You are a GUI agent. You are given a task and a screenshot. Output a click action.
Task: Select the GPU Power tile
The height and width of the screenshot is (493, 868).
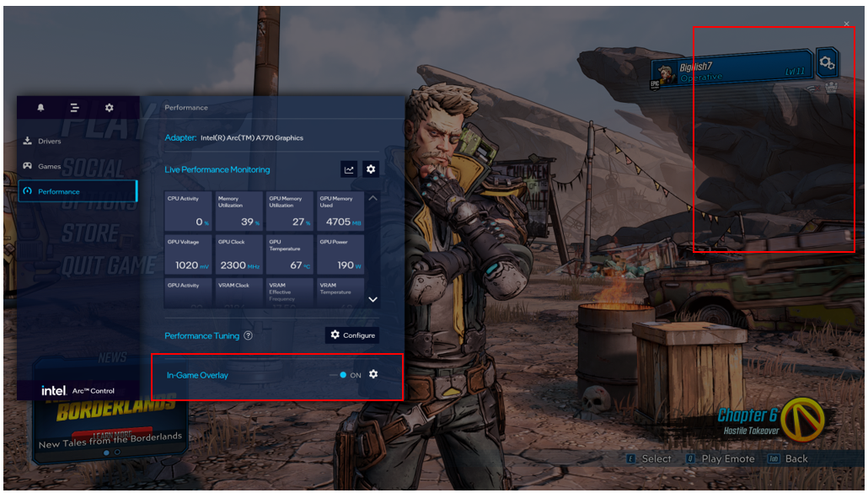tap(340, 255)
